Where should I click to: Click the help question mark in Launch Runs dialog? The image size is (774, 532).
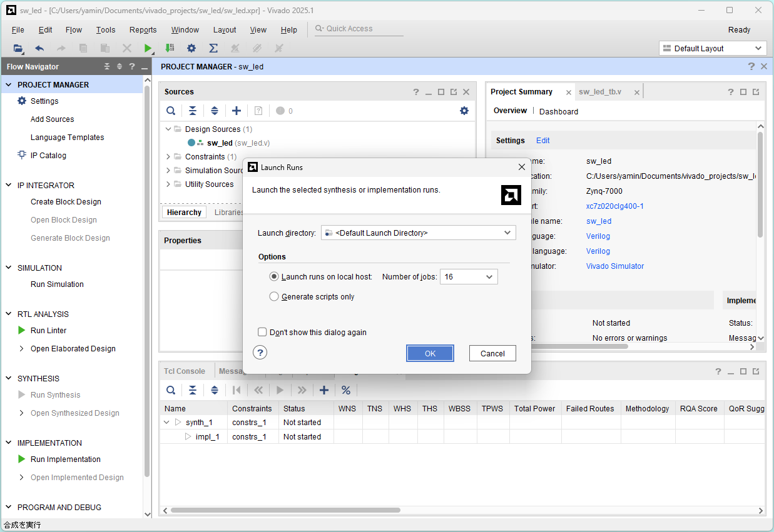click(x=261, y=353)
